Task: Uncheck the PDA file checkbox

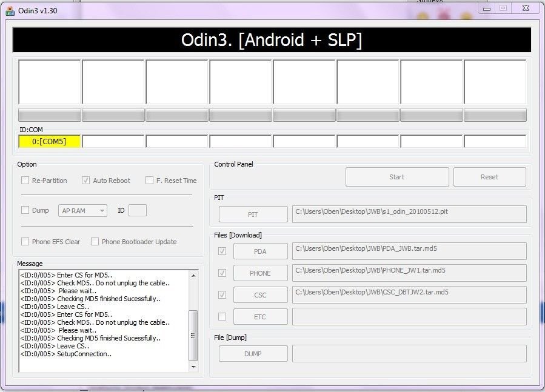Action: click(222, 251)
